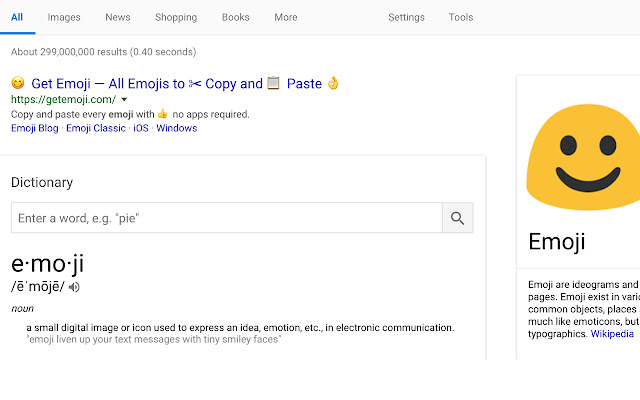Follow the iOS sitelink
640x400 pixels.
pyautogui.click(x=141, y=128)
